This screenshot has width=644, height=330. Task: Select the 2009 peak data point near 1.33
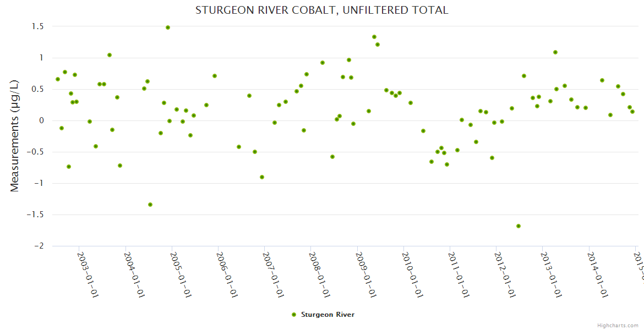point(374,37)
